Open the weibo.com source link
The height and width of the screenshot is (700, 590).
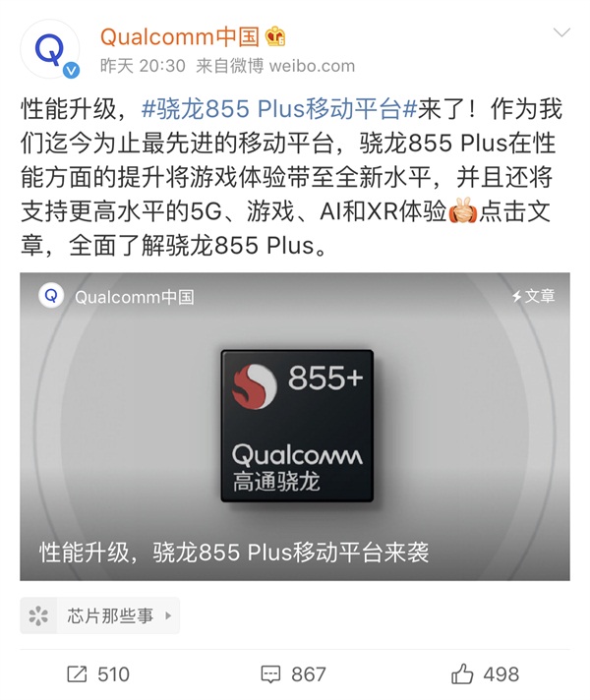point(312,66)
